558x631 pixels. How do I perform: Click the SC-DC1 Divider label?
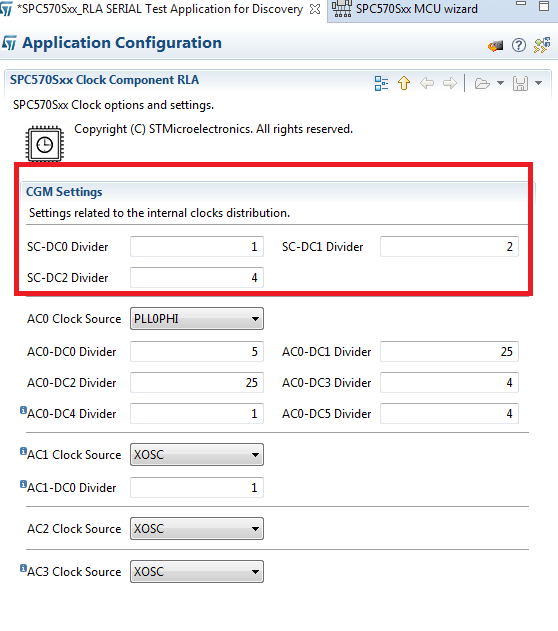(x=323, y=247)
